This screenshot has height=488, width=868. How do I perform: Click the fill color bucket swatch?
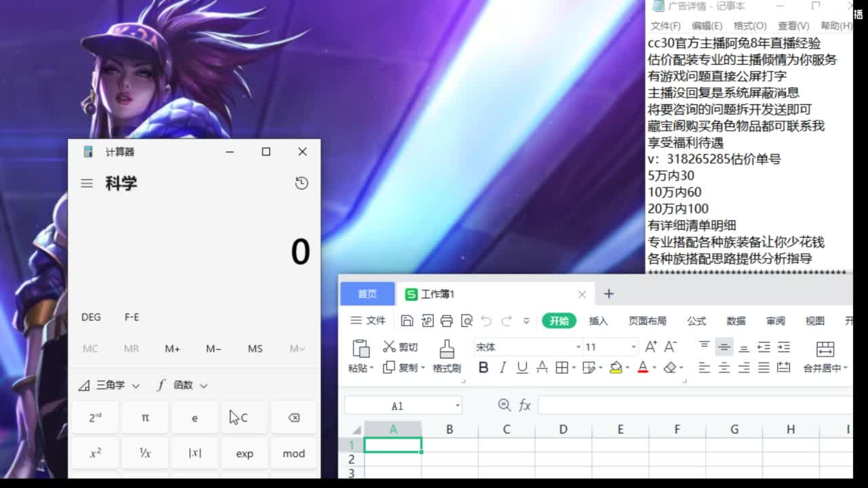[x=616, y=367]
